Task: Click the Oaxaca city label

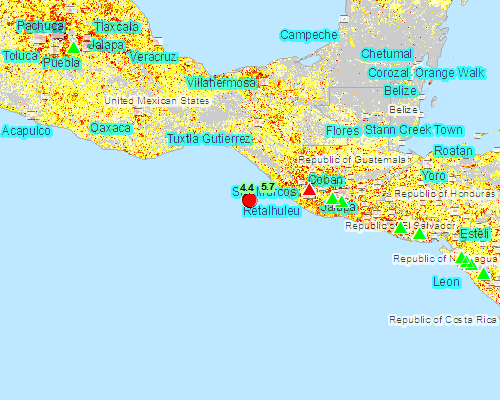Action: (110, 128)
